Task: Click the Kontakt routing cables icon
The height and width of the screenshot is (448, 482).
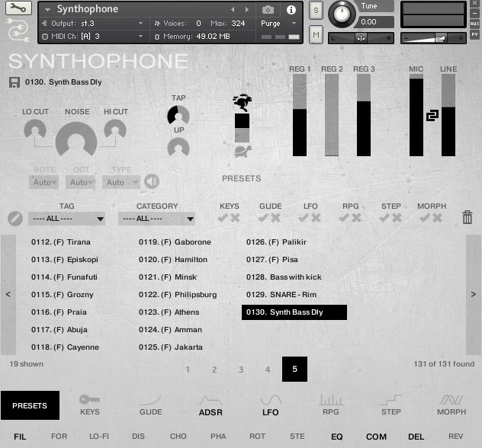Action: [x=18, y=30]
